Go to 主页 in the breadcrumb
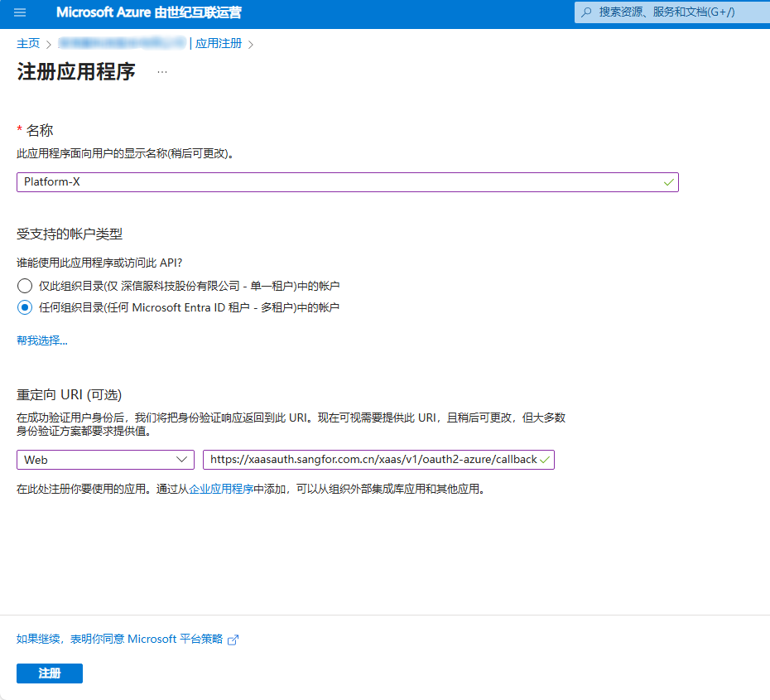This screenshot has width=770, height=700. [28, 44]
